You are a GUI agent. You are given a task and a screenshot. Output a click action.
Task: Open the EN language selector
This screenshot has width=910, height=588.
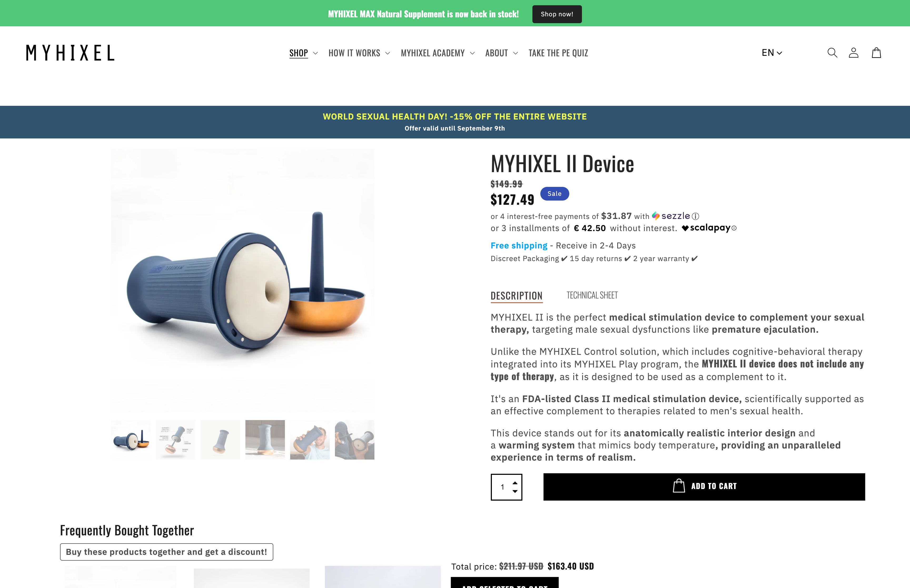pos(772,53)
